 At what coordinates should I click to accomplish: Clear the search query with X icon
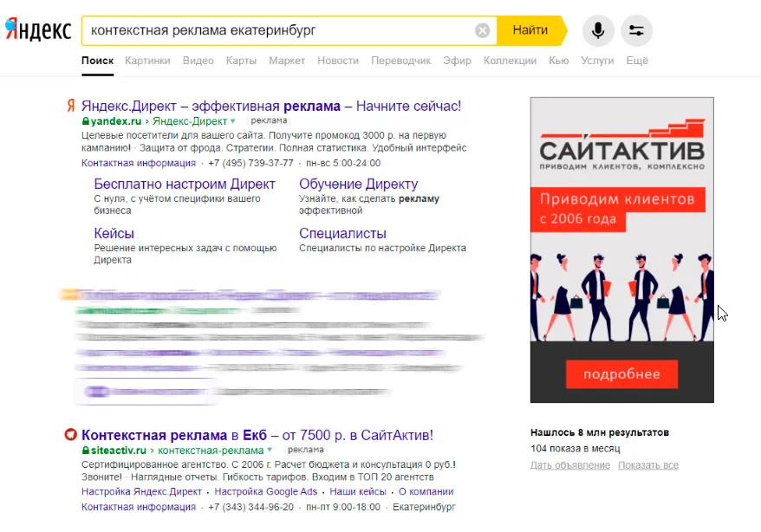(482, 30)
